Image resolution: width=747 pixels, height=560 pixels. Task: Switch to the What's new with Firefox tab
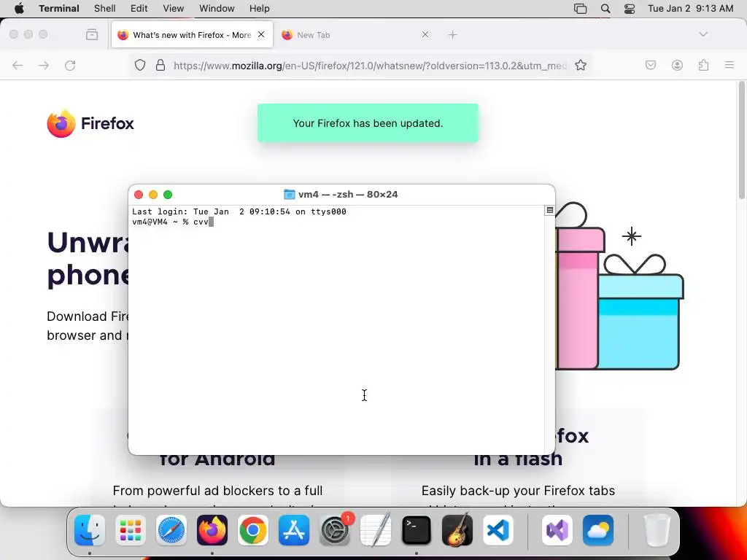192,35
